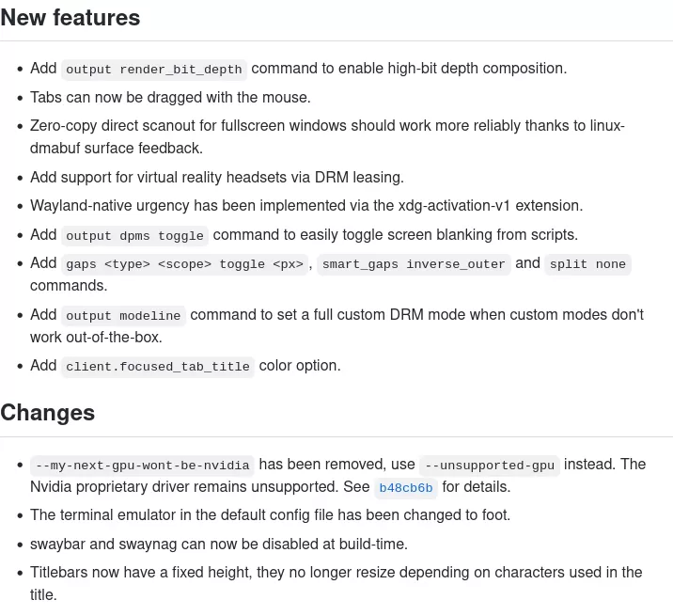Click the --my-next-gpu-wont-be-nvidia flag text
The height and width of the screenshot is (616, 673).
coord(142,466)
